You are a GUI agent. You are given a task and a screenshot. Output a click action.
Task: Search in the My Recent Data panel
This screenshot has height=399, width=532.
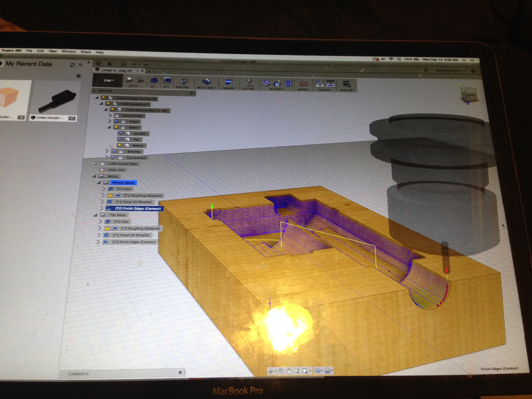point(80,65)
